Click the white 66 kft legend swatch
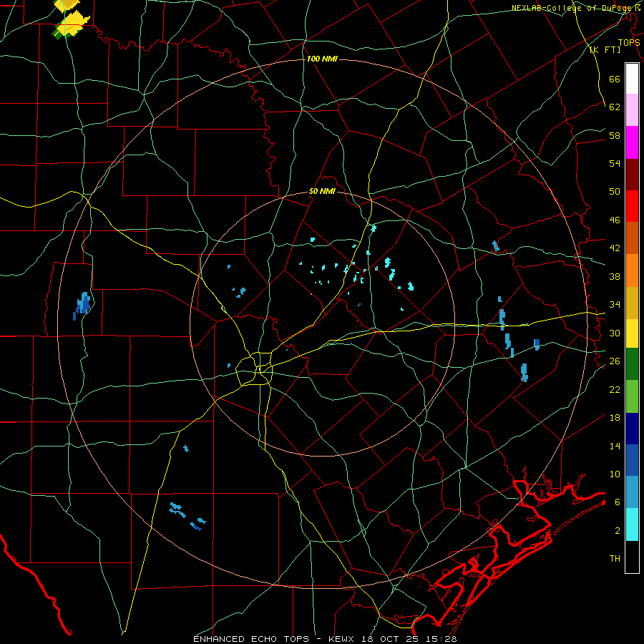 pos(632,79)
